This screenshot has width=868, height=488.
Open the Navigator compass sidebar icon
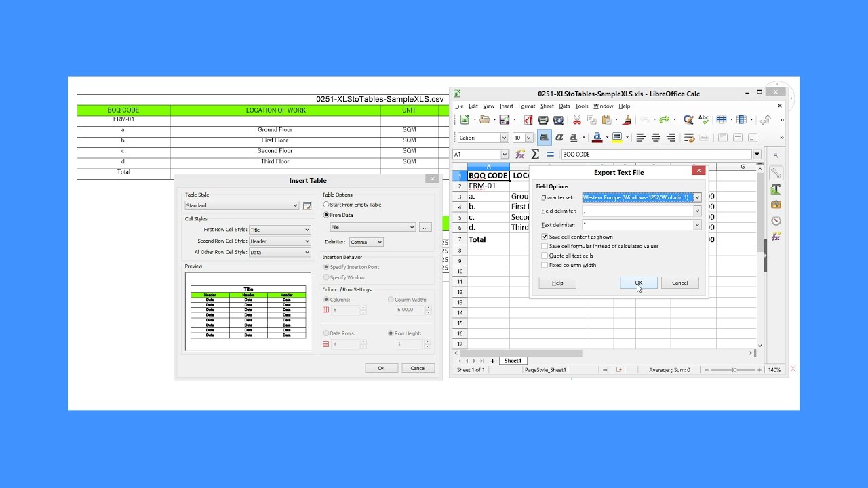click(776, 220)
